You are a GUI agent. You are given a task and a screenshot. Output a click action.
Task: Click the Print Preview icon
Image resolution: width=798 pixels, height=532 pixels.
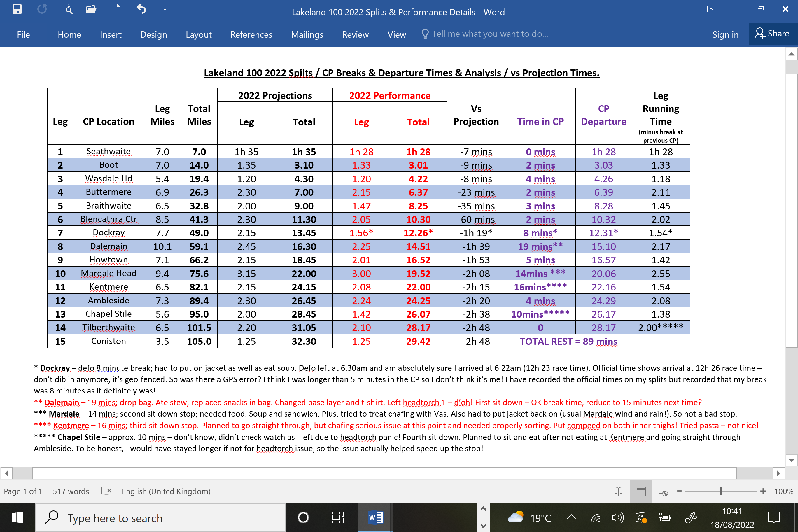[x=67, y=9]
